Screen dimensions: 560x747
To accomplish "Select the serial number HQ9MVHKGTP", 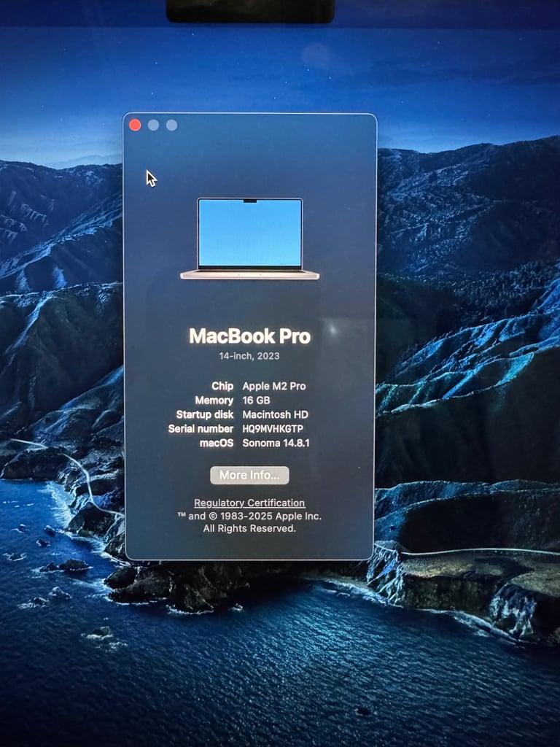I will point(273,429).
